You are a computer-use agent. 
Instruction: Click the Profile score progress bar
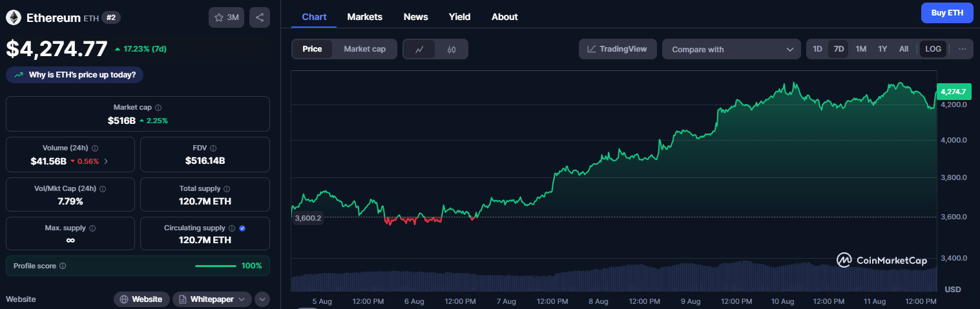click(216, 266)
